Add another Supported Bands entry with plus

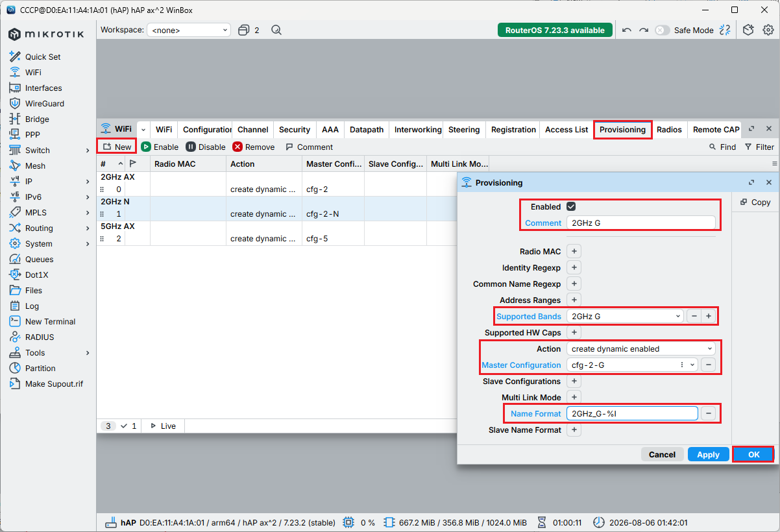[709, 316]
